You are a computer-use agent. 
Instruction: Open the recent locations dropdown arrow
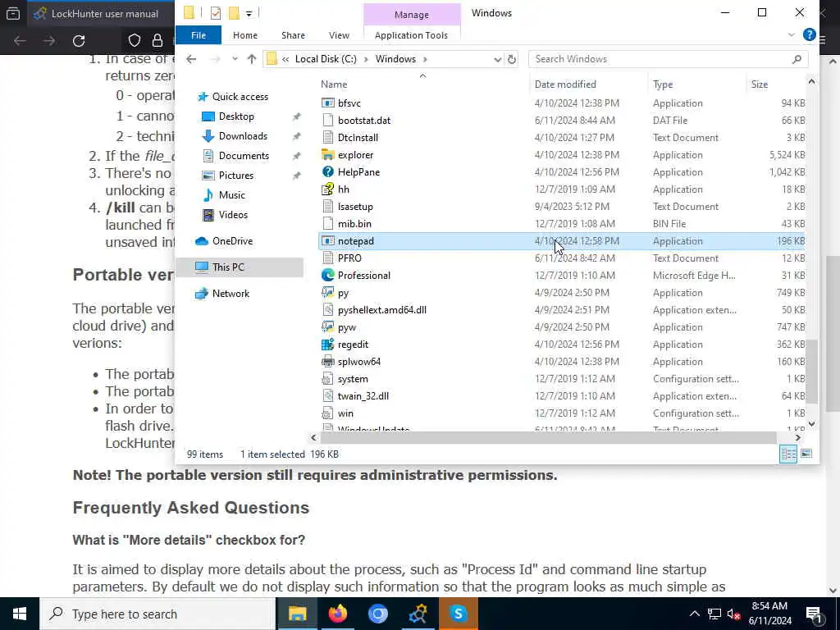click(x=235, y=59)
